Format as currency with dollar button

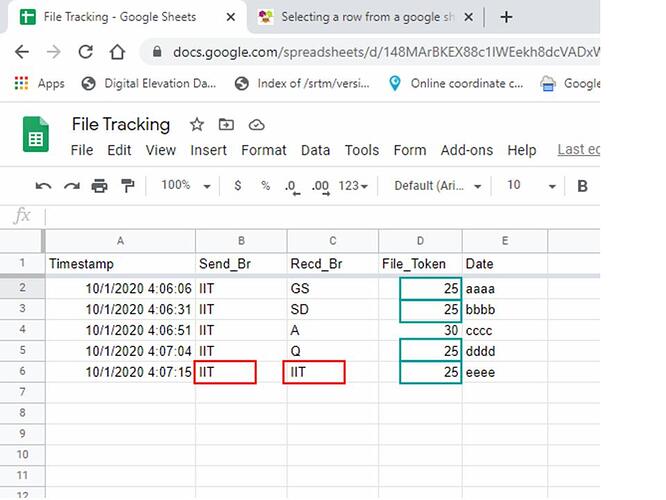click(238, 186)
